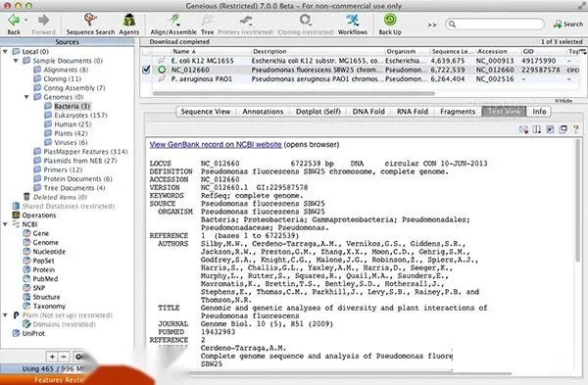Check the header select-all checkbox

[x=146, y=51]
